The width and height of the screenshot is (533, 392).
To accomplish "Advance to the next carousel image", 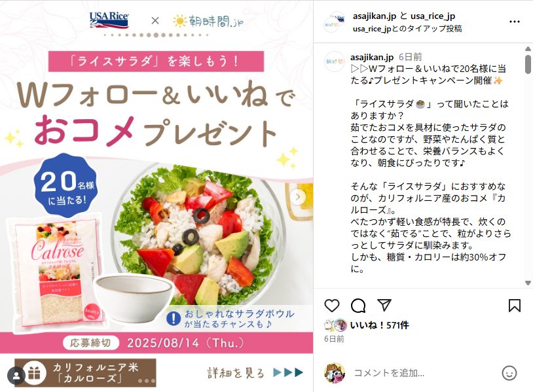I will [298, 197].
